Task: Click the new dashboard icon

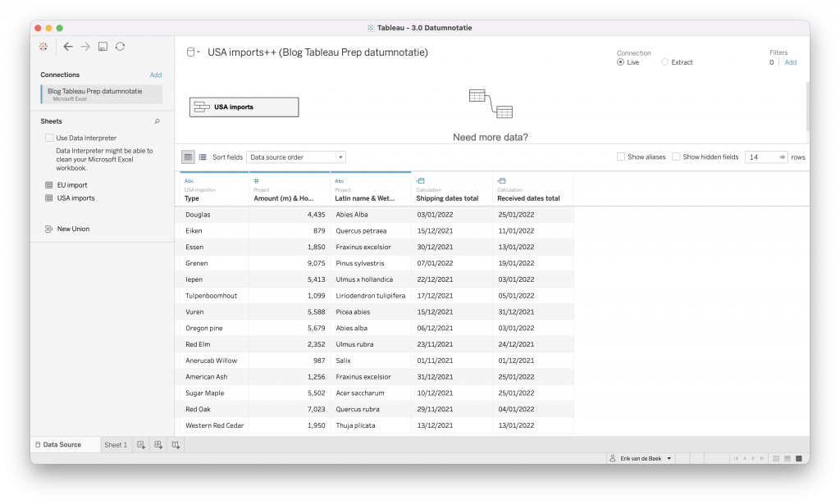Action: point(158,445)
